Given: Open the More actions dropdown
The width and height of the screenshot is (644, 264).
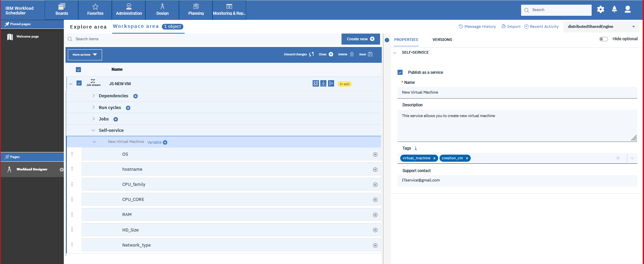Looking at the screenshot, I should coord(85,55).
